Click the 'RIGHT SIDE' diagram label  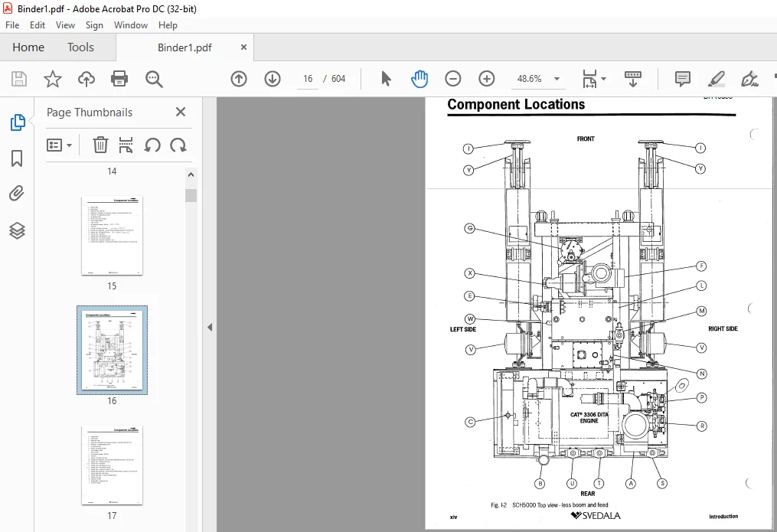pos(723,329)
